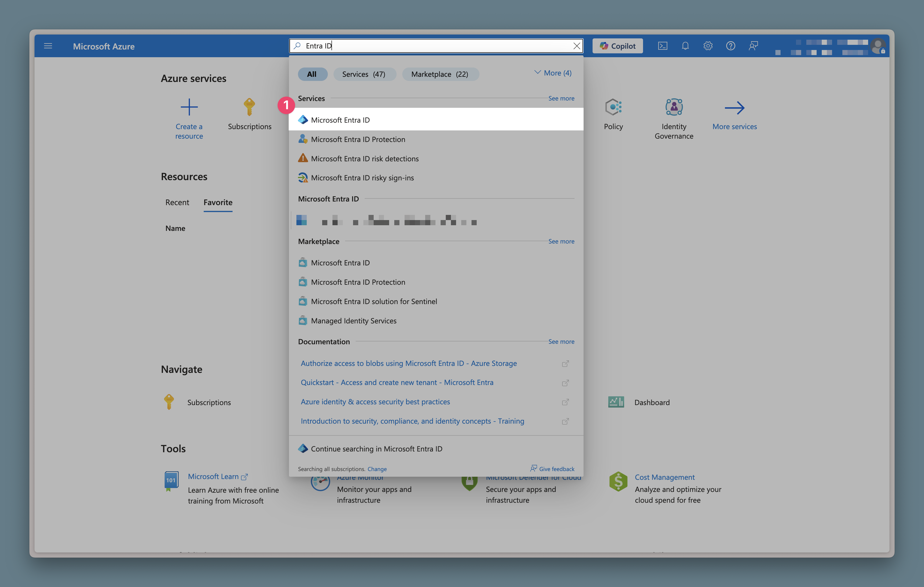Image resolution: width=924 pixels, height=587 pixels.
Task: Open Microsoft Entra ID solution for Sentinel
Action: pyautogui.click(x=436, y=301)
